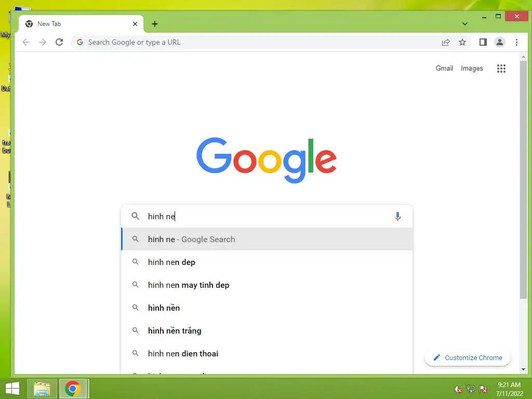Viewport: 532px width, 399px height.
Task: Open the Windows Start button
Action: click(12, 389)
